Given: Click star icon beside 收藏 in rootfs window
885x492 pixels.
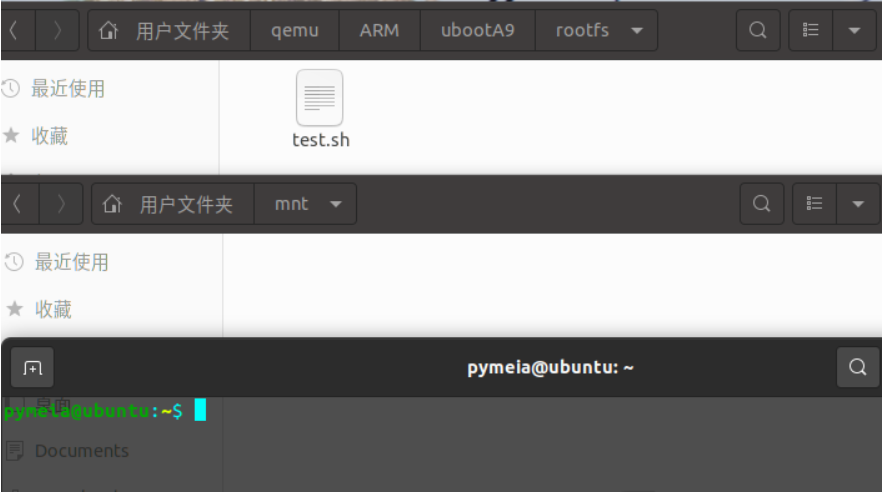Looking at the screenshot, I should (11, 135).
